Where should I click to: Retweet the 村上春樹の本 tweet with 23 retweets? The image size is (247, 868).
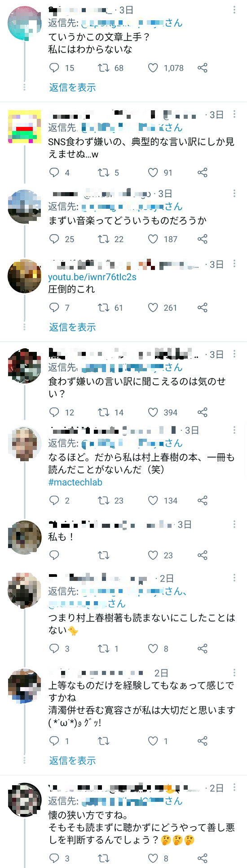pyautogui.click(x=104, y=501)
